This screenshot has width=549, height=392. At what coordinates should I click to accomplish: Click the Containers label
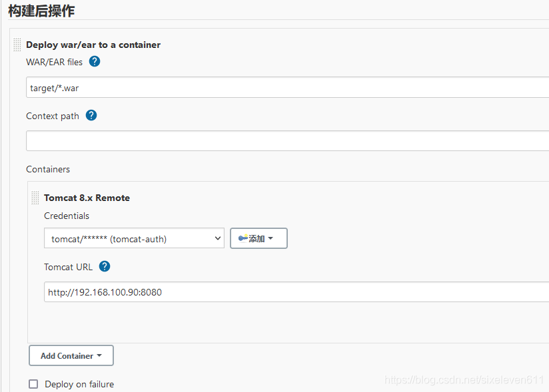click(48, 169)
